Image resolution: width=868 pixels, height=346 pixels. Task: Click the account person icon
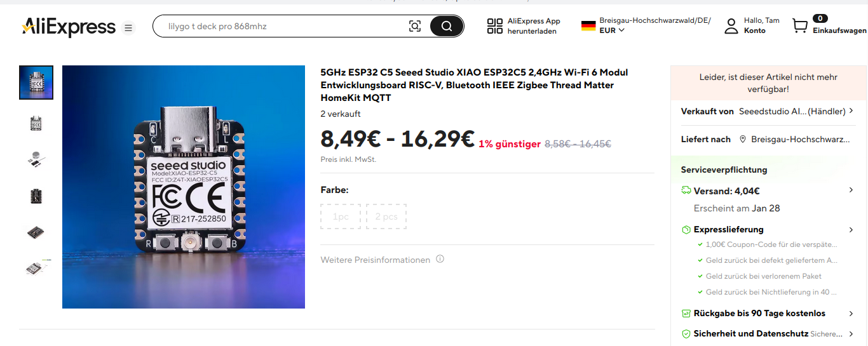731,26
